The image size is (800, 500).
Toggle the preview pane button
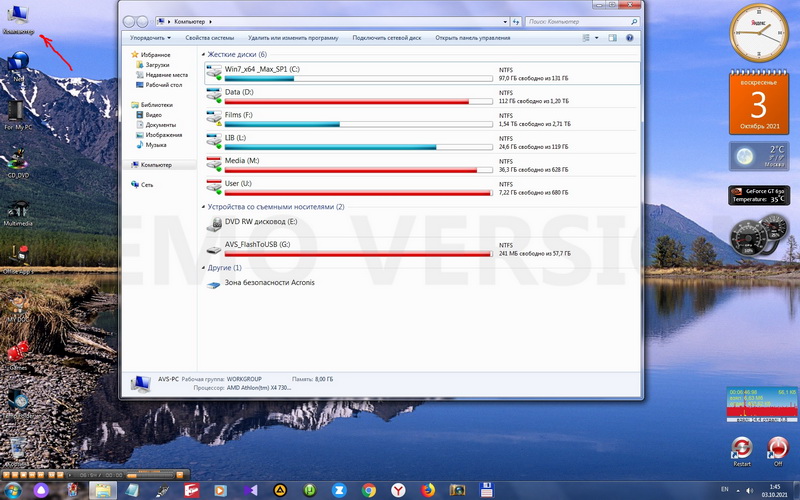coord(612,38)
